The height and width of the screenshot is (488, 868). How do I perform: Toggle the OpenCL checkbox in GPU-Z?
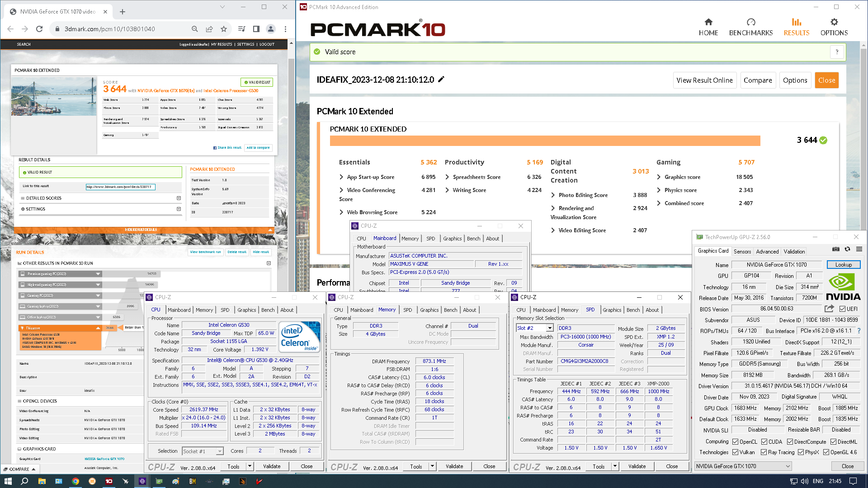(735, 442)
